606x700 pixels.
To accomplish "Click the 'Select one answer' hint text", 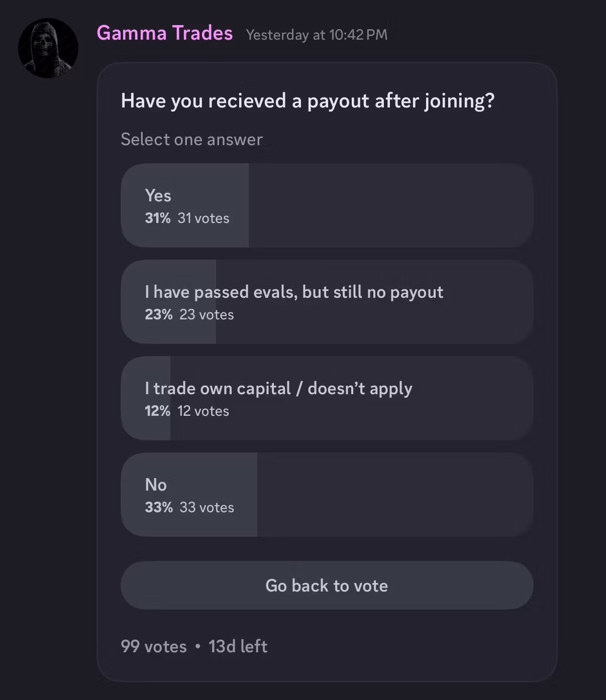I will point(192,139).
